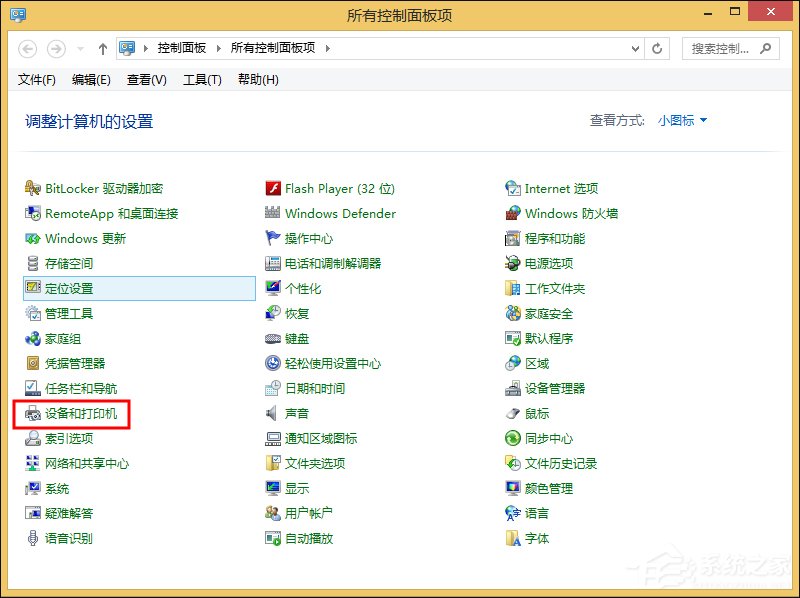Open the 声音 settings item

coord(294,413)
